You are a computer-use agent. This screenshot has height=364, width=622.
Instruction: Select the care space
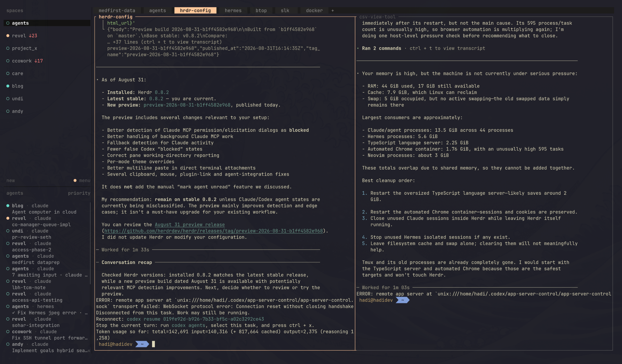pyautogui.click(x=47, y=73)
